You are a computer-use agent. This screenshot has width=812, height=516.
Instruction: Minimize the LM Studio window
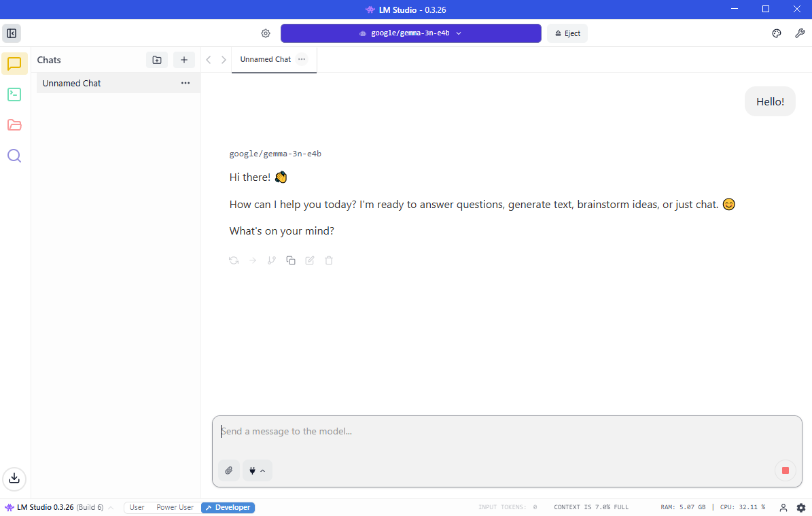click(x=735, y=10)
